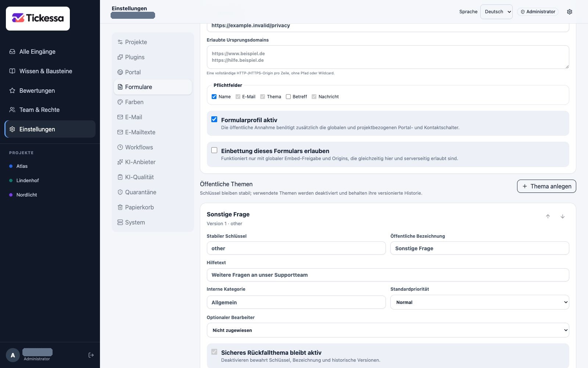
Task: Enable Einbettung dieses Formulars erlauben
Action: [x=214, y=150]
